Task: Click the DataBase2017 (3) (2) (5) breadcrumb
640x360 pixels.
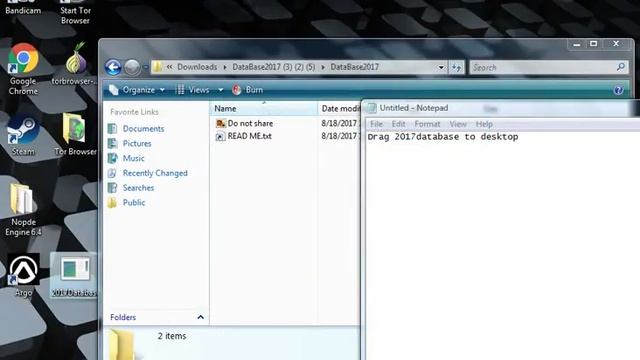Action: coord(273,67)
